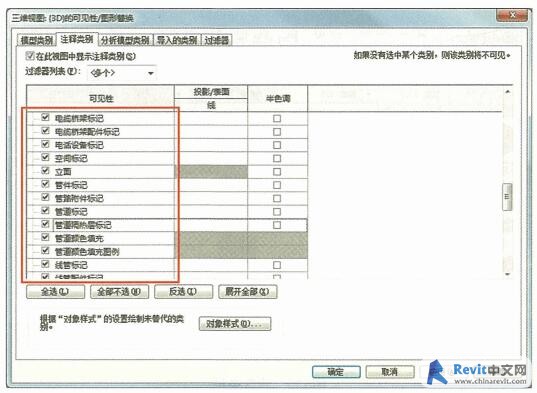This screenshot has height=393, width=537.
Task: Click the 全选 button
Action: (x=55, y=292)
